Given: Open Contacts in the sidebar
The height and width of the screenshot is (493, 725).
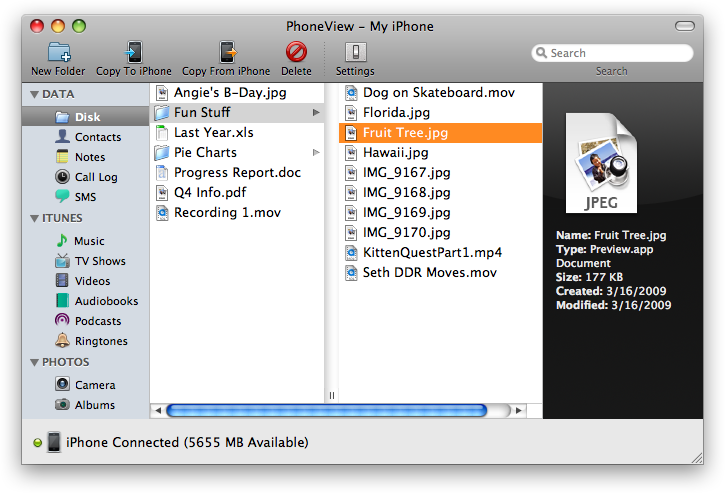Looking at the screenshot, I should [x=86, y=137].
